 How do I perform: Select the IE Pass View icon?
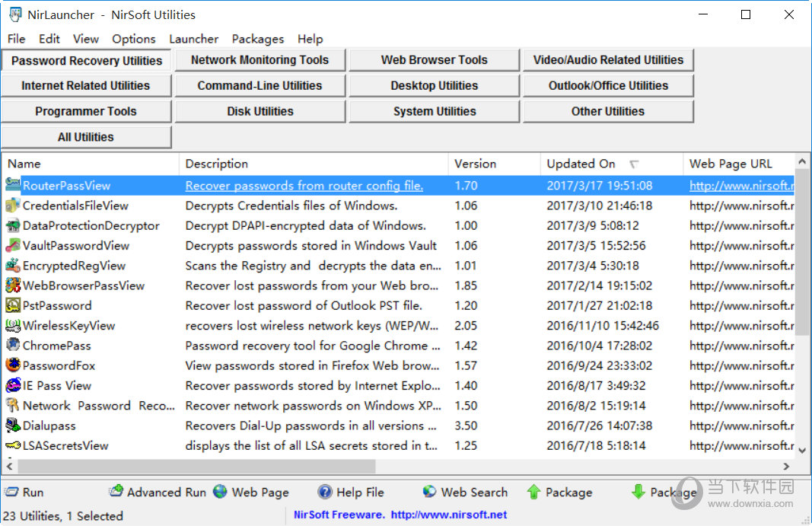13,385
